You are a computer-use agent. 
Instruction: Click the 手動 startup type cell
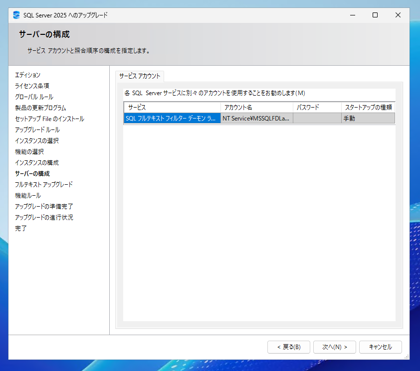tap(368, 118)
